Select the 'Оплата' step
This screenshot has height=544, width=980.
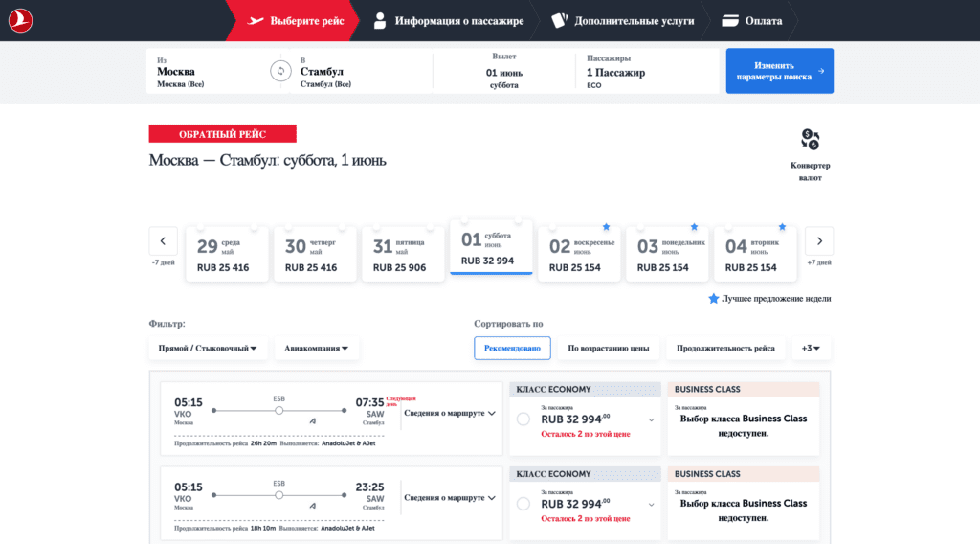pyautogui.click(x=752, y=21)
